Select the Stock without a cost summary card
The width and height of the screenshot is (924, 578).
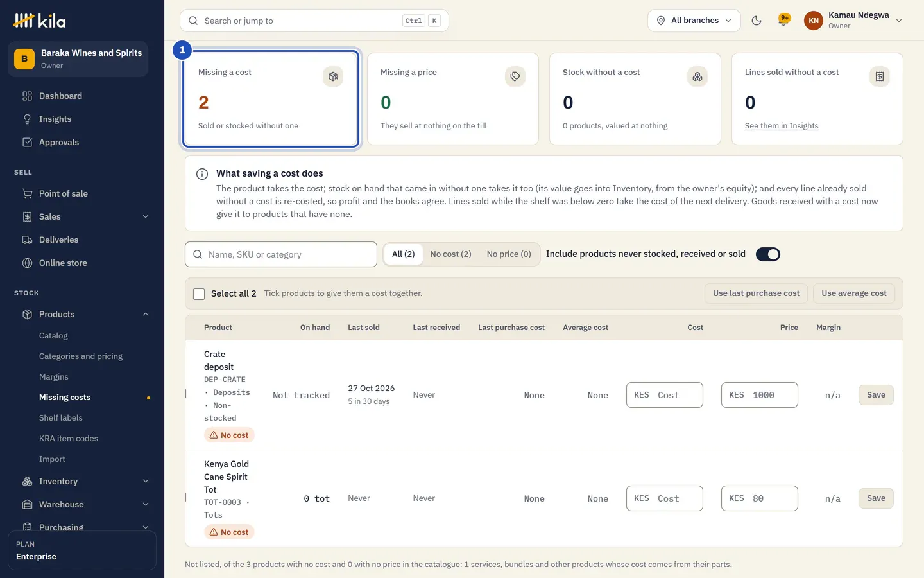635,99
